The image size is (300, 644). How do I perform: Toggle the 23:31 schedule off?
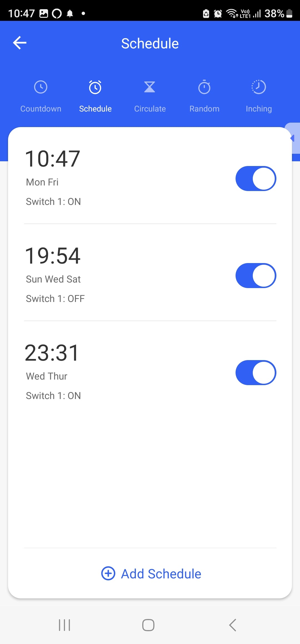pyautogui.click(x=256, y=373)
